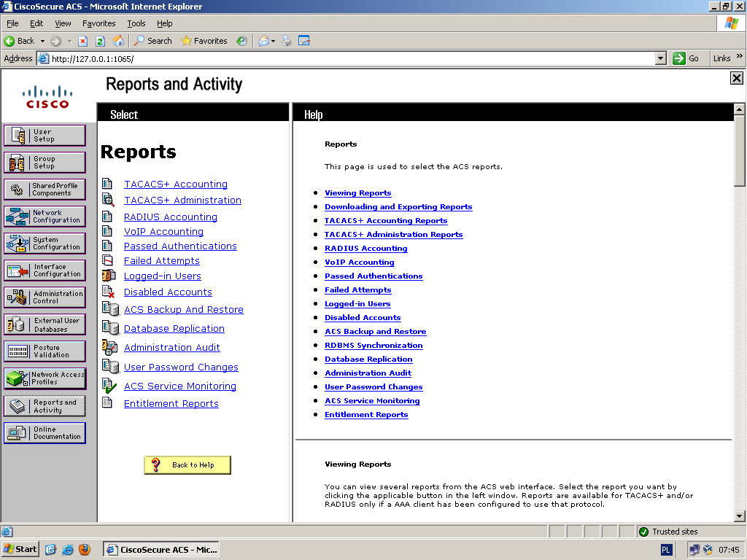Open Administration Control section
This screenshot has width=747, height=560.
click(x=44, y=297)
